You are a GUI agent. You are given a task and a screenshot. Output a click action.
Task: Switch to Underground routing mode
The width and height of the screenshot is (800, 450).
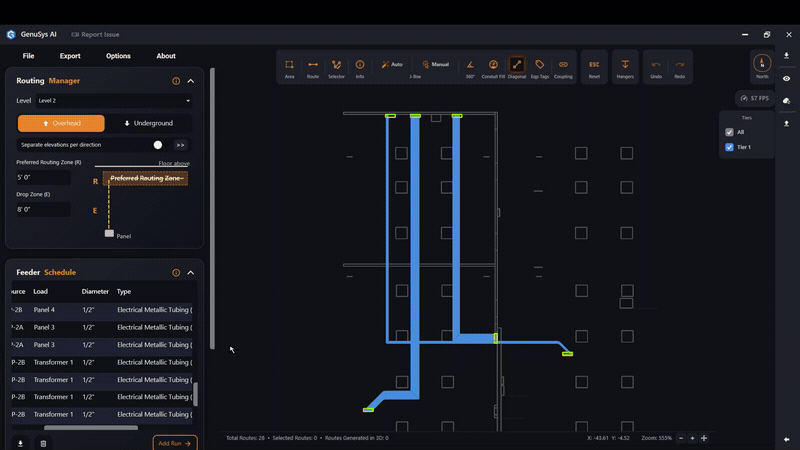point(148,123)
